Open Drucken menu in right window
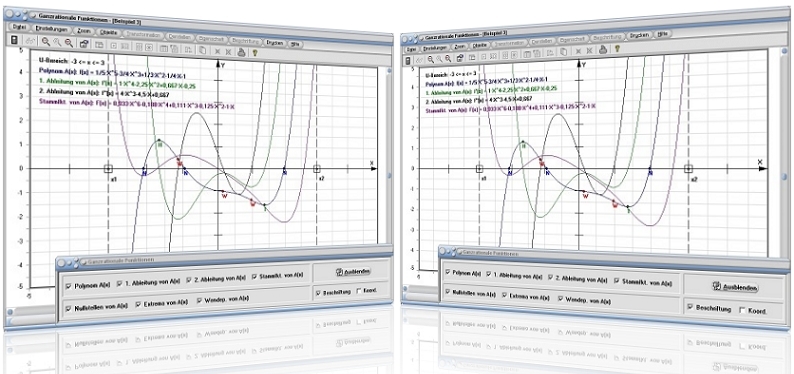 click(x=640, y=35)
